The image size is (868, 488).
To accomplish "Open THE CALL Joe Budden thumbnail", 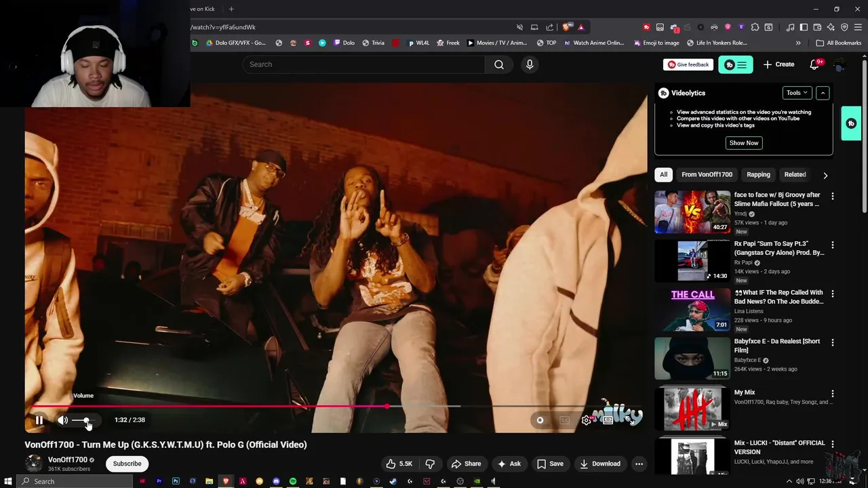I will click(692, 309).
